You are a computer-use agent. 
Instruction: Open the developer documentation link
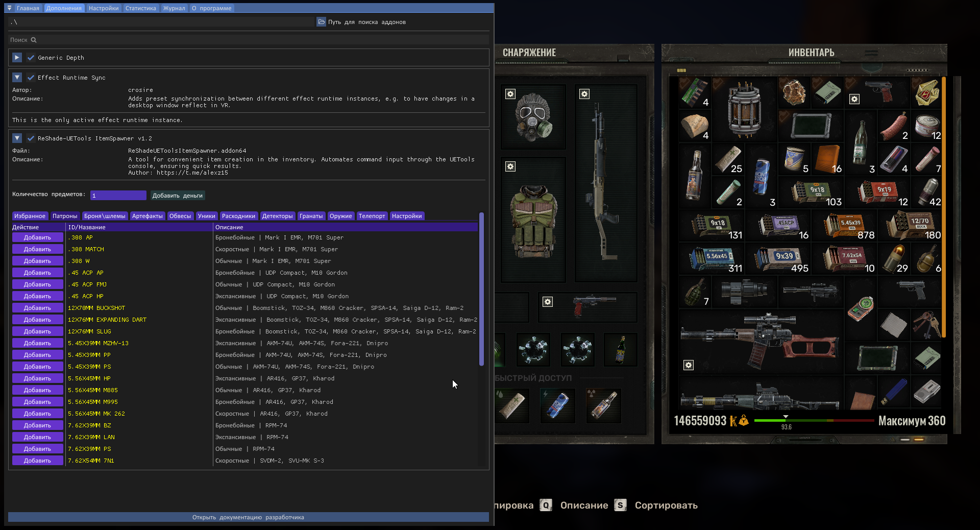pyautogui.click(x=248, y=517)
